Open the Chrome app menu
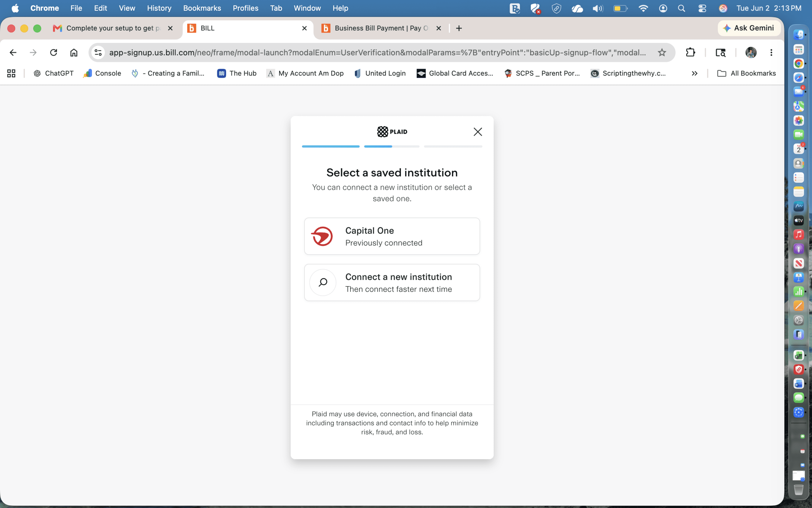The height and width of the screenshot is (508, 812). (x=45, y=8)
